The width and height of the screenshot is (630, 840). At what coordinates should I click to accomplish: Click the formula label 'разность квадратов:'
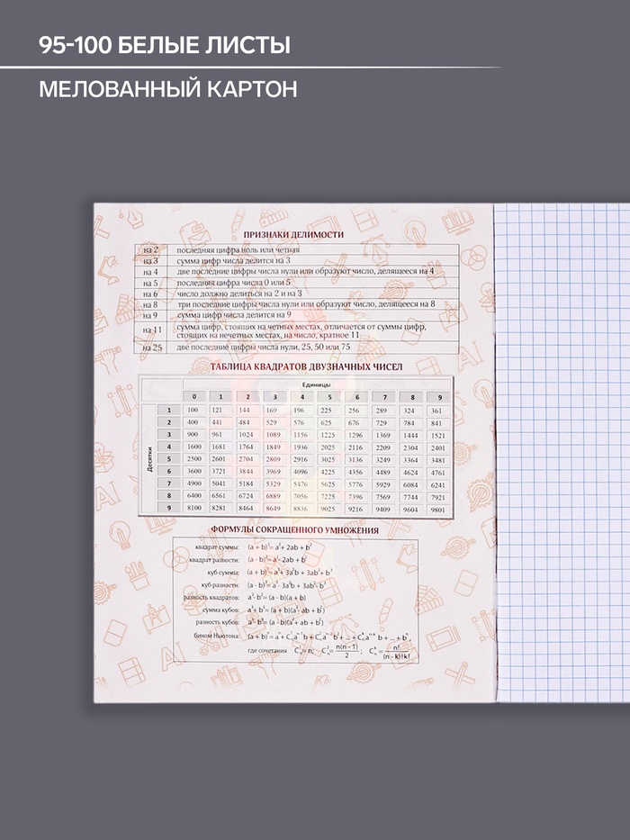212,597
